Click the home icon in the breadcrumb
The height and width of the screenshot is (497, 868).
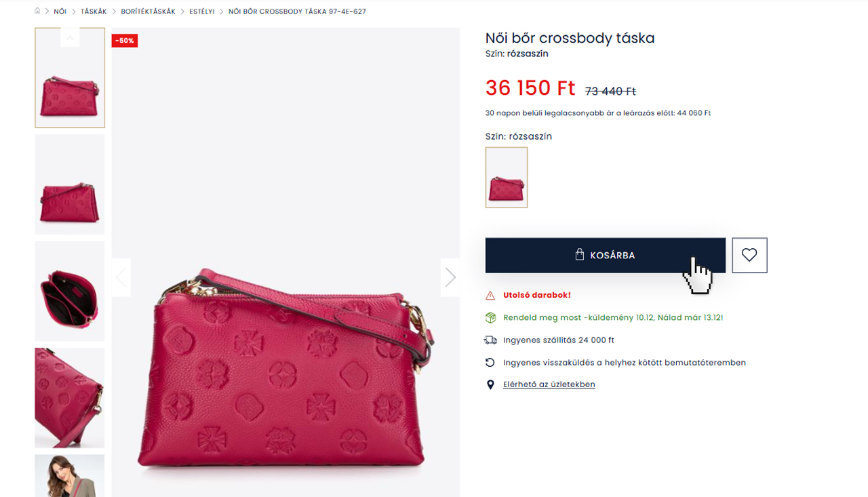pos(37,11)
